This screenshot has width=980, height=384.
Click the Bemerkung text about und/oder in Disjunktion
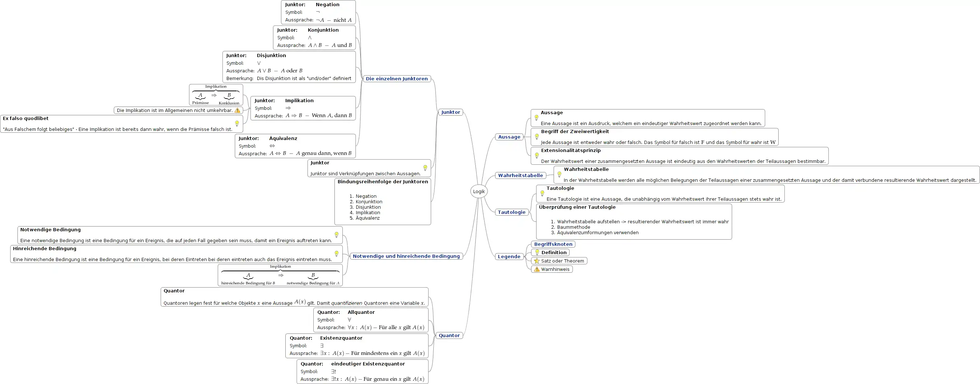click(x=304, y=79)
